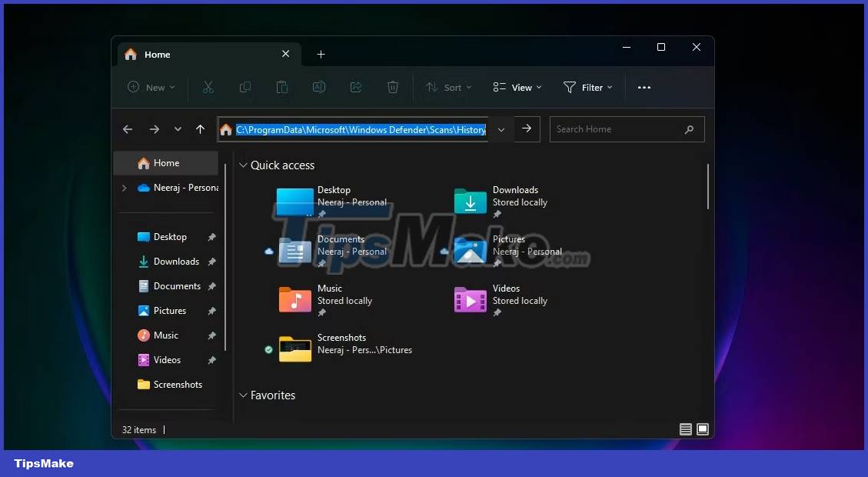The image size is (868, 477).
Task: Click the Paste icon in the toolbar
Action: point(282,87)
